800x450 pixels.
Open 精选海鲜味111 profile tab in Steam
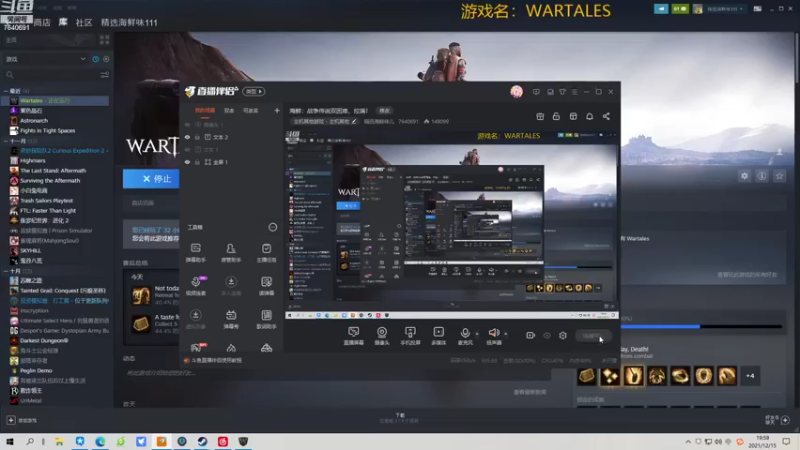click(129, 22)
